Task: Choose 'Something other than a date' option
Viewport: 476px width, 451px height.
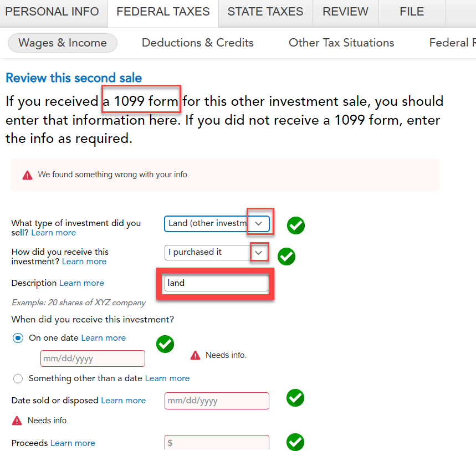Action: [18, 378]
